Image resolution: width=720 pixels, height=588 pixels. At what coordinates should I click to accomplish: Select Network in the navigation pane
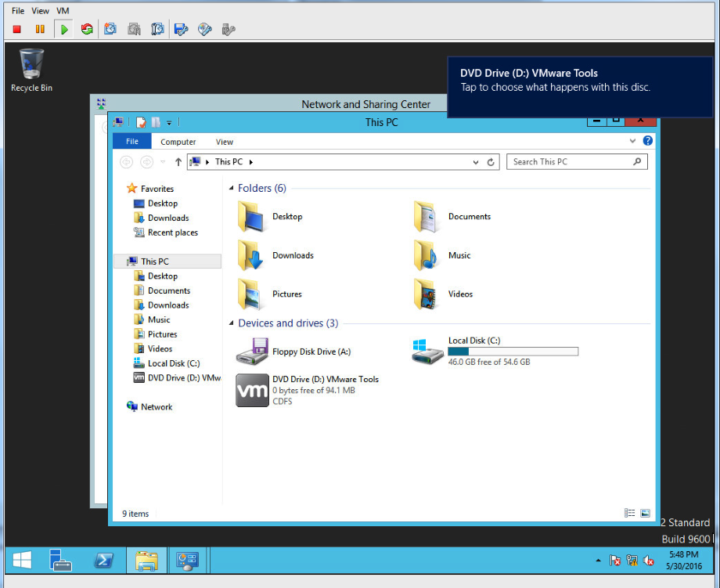[156, 407]
